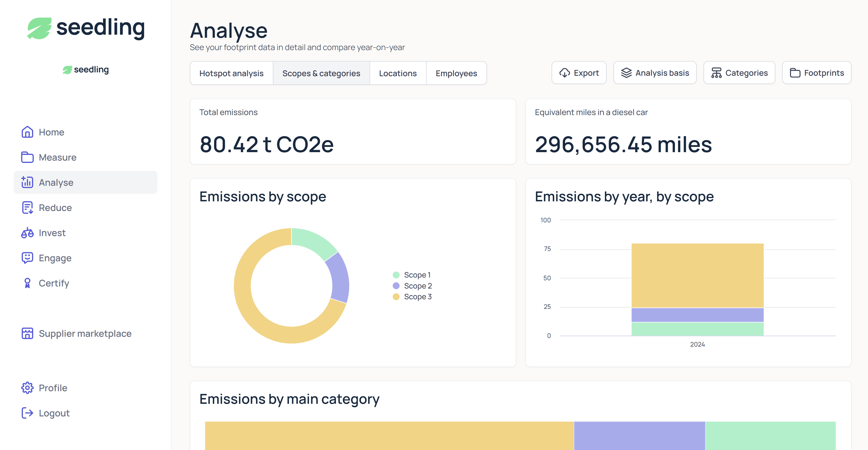Open the Analysis basis options
The width and height of the screenshot is (868, 450).
click(x=655, y=73)
